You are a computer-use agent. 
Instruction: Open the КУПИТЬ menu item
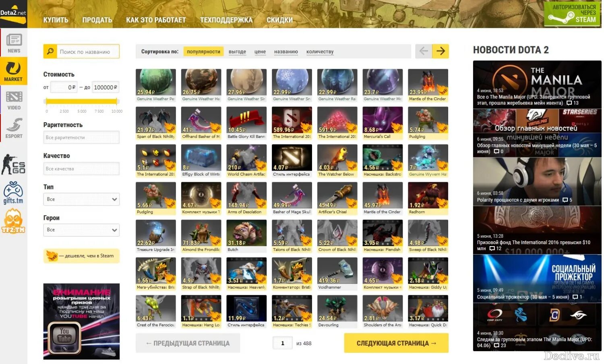pos(56,20)
